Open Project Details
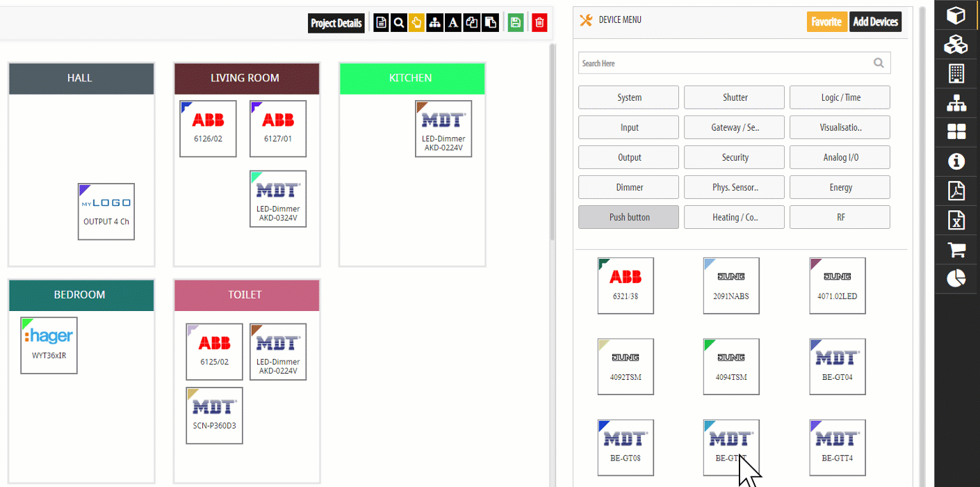The image size is (980, 487). tap(336, 23)
